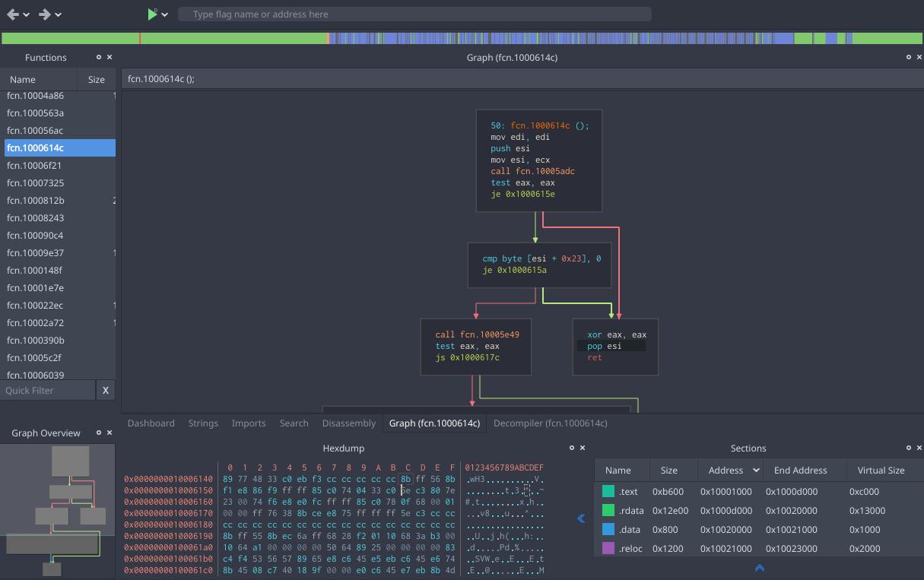This screenshot has height=580, width=924.
Task: Sort functions by the Size column
Action: (97, 79)
